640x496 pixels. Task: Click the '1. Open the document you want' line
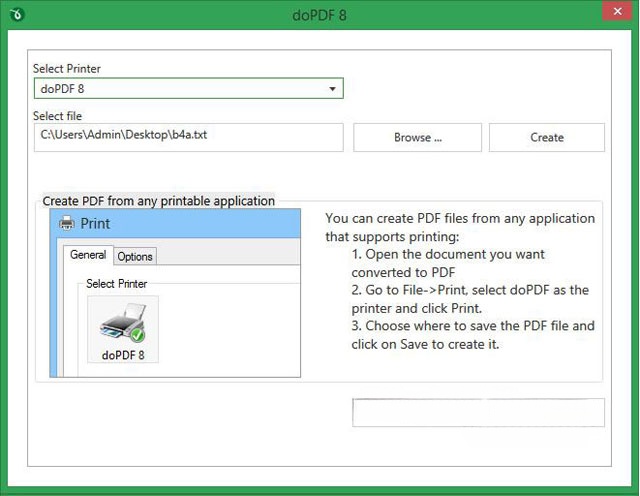pos(448,254)
